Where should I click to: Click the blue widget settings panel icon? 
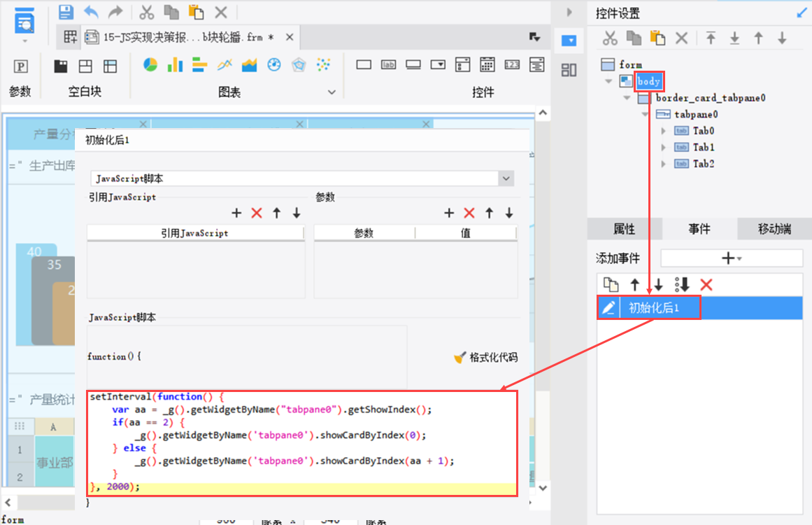pos(569,41)
